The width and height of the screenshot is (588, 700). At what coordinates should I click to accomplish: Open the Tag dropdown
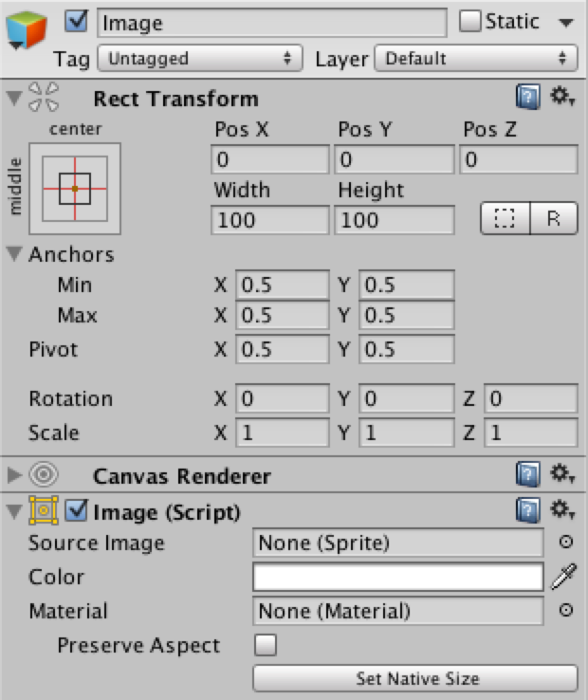(198, 59)
